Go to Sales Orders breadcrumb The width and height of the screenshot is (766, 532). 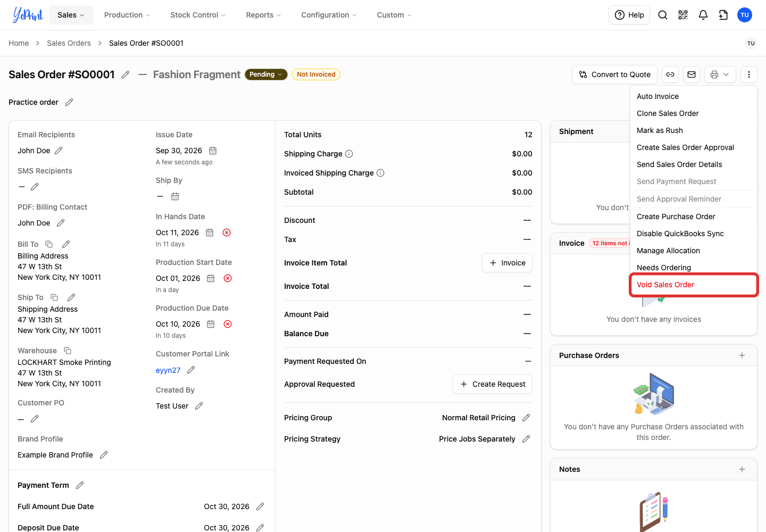coord(69,43)
